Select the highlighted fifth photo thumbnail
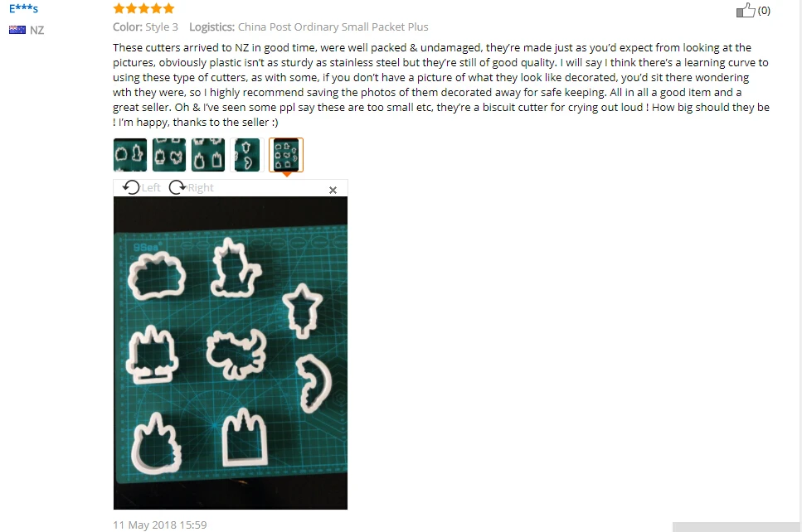The image size is (802, 532). [x=286, y=155]
